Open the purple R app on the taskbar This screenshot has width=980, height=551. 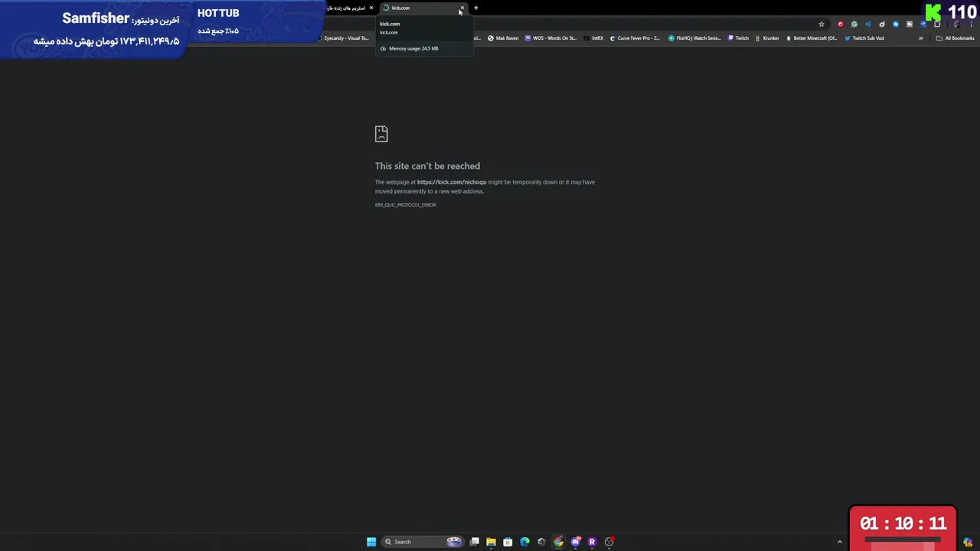(x=592, y=542)
